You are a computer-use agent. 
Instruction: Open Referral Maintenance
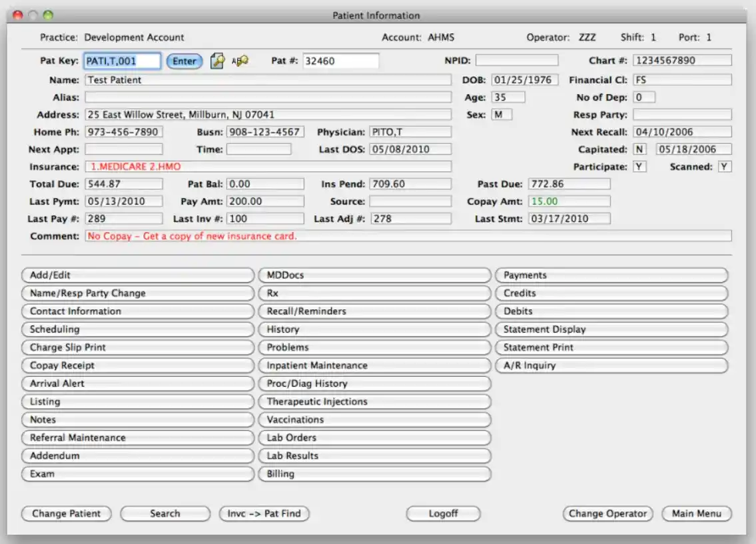tap(137, 437)
